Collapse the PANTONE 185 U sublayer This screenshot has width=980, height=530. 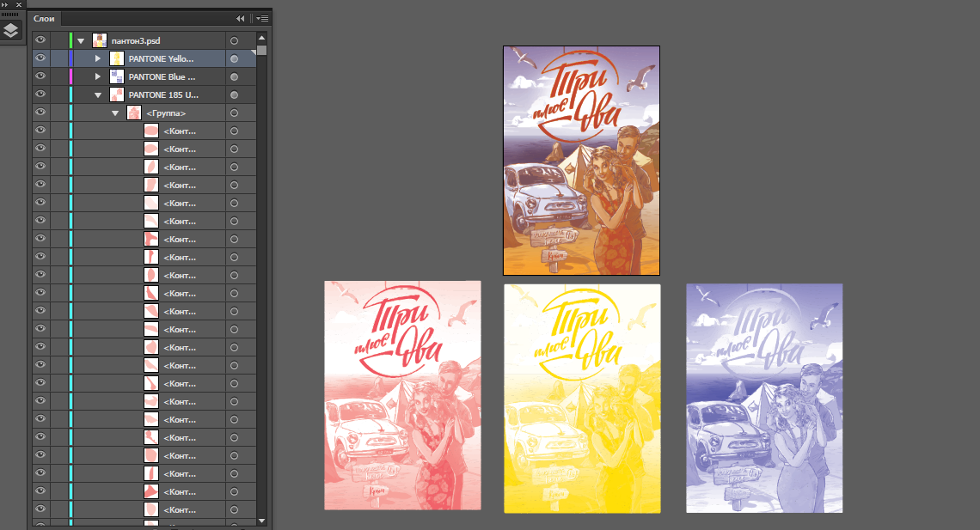(98, 95)
